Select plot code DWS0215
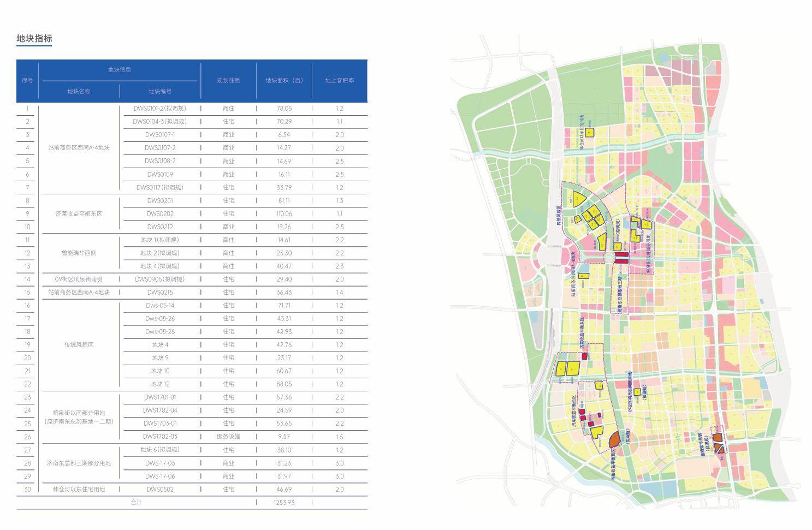Image resolution: width=812 pixels, height=530 pixels. pyautogui.click(x=160, y=292)
